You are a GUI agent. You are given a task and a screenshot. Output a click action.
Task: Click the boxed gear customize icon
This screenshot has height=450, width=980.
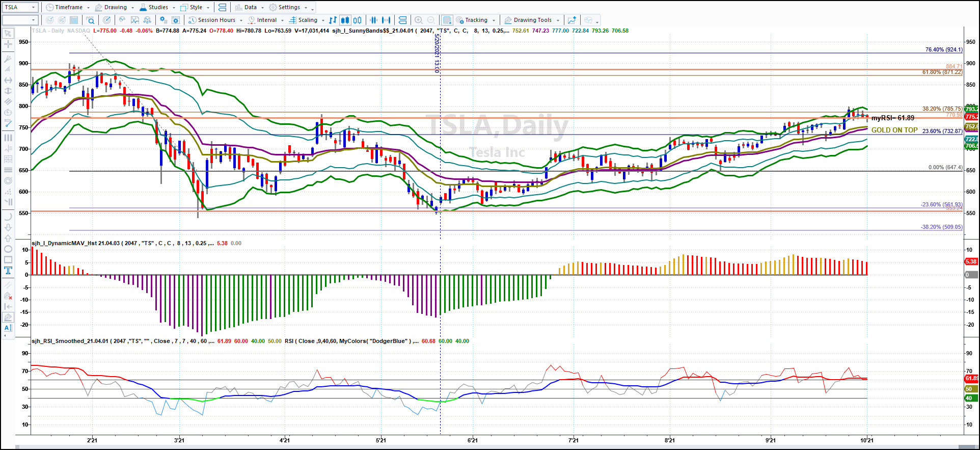coord(176,20)
